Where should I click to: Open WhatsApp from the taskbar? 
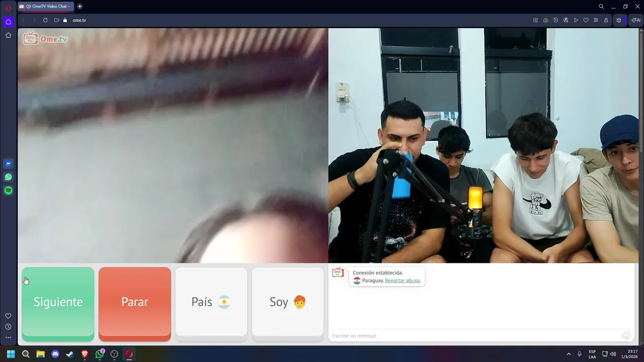pos(100,354)
